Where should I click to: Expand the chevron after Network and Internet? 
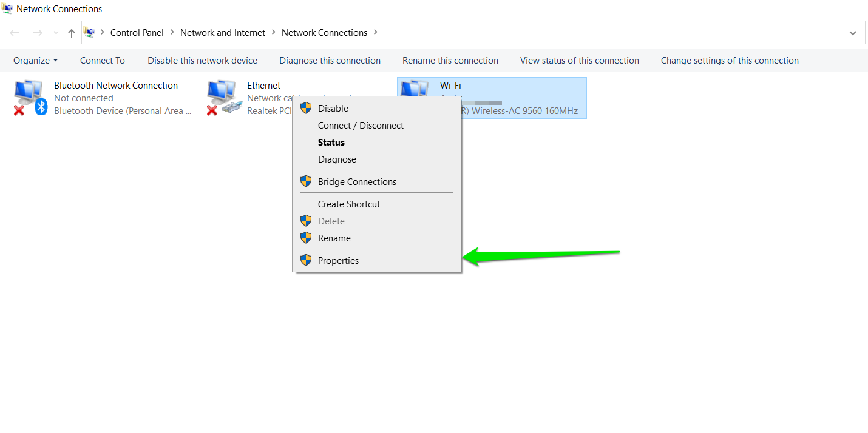(x=274, y=33)
